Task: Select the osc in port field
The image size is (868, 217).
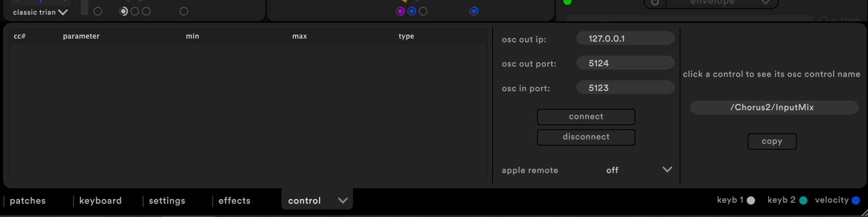Action: click(x=625, y=88)
